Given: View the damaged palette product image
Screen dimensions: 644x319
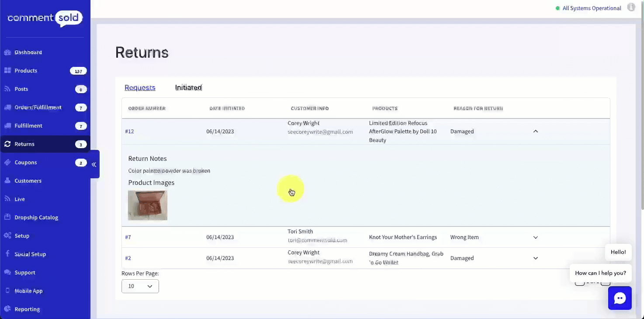Looking at the screenshot, I should 148,205.
